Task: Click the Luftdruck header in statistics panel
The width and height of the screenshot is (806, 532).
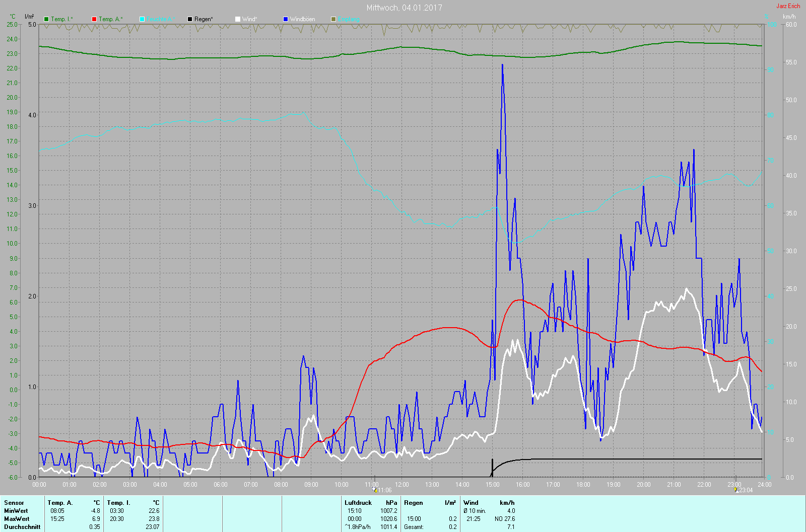Action: pyautogui.click(x=358, y=503)
